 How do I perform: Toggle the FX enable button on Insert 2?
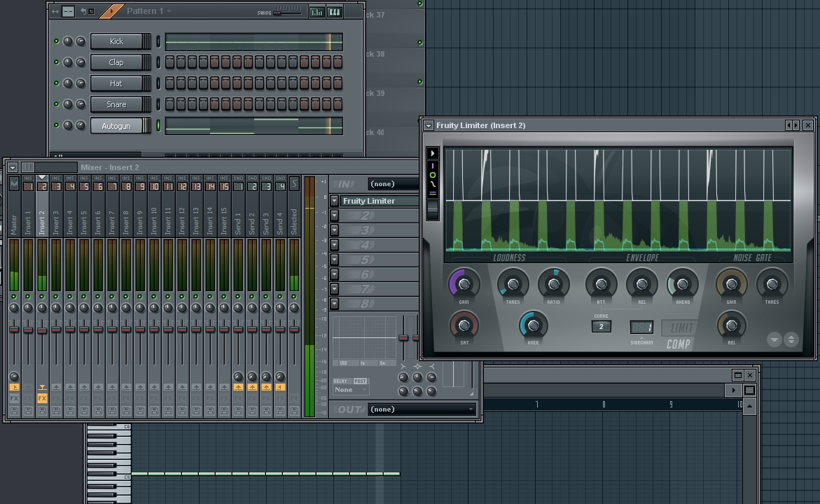coord(42,398)
